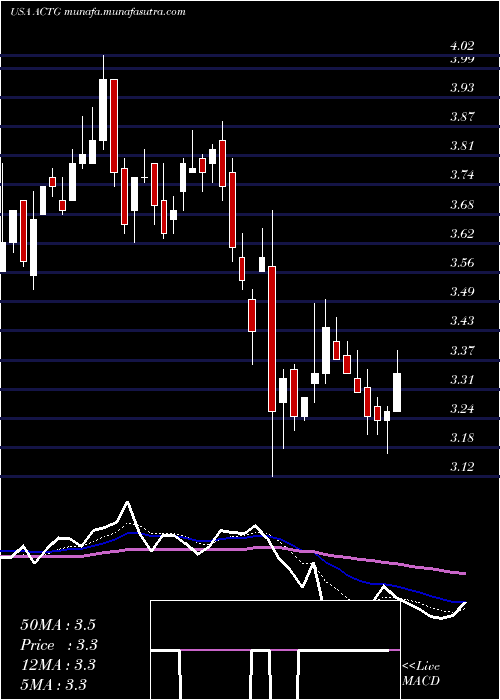This screenshot has height=700, width=500.
Task: Click the 3.93 price level label
Action: (462, 88)
